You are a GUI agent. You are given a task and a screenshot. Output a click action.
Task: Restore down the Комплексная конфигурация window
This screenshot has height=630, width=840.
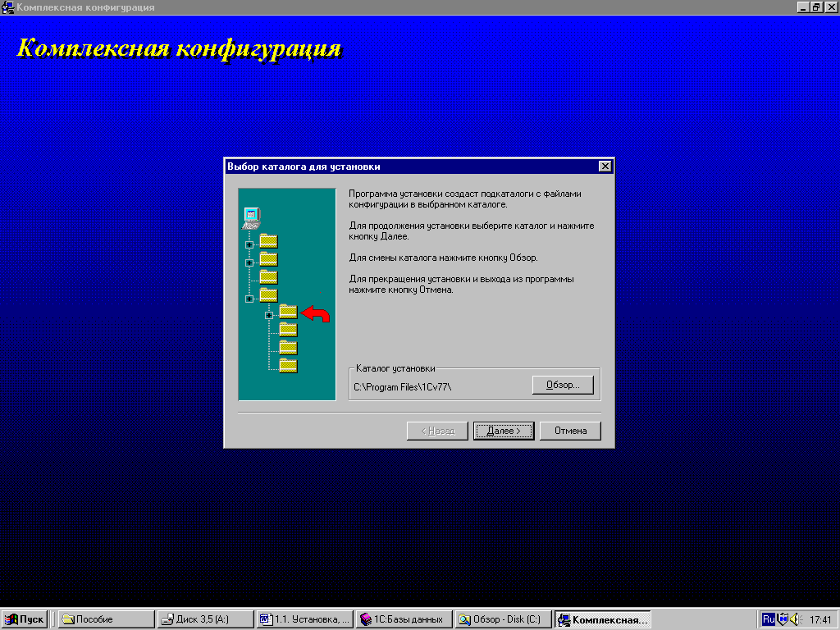click(x=816, y=7)
